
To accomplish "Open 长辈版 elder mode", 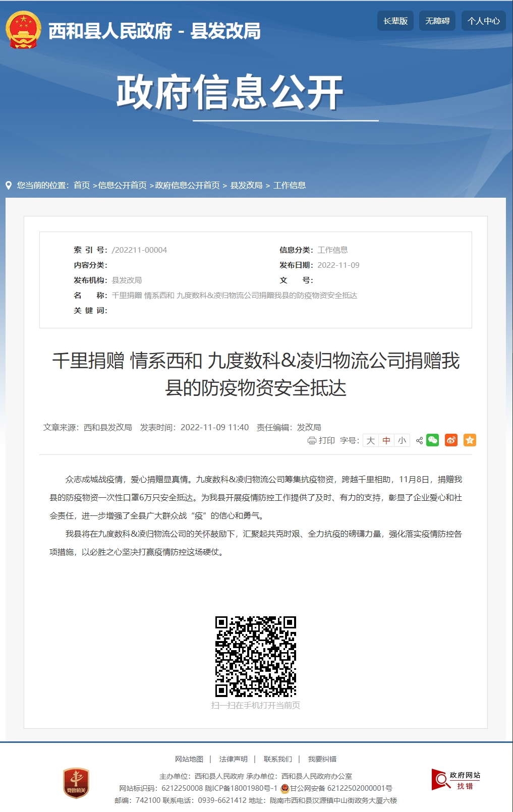I will pos(395,21).
